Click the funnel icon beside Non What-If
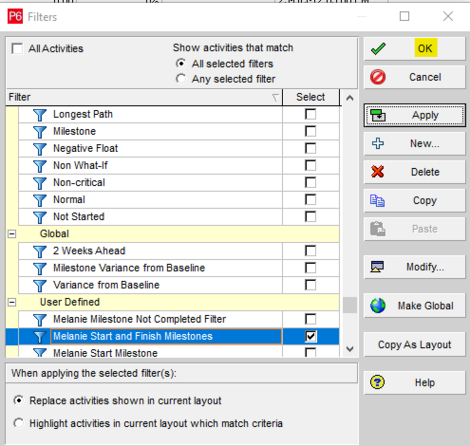The image size is (470, 446). point(40,166)
